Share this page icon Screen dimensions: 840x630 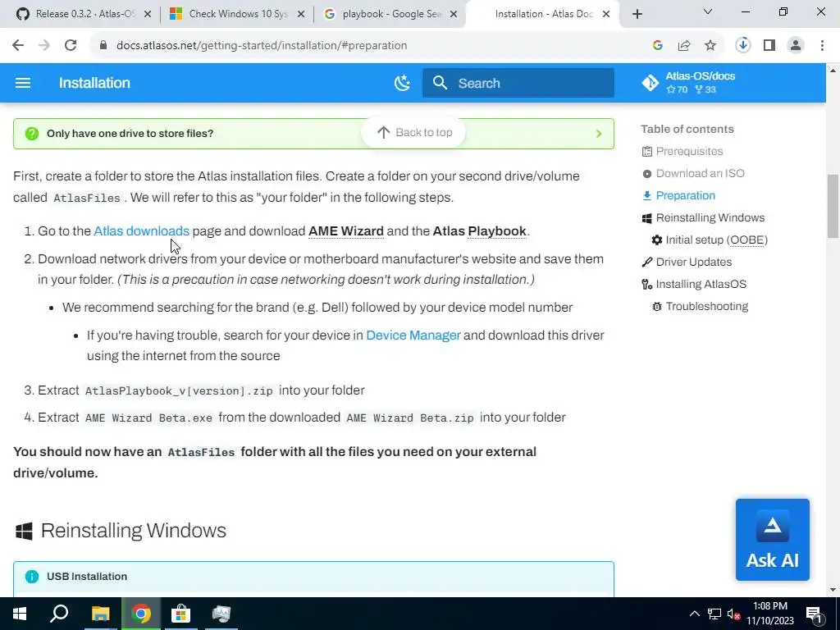coord(684,46)
